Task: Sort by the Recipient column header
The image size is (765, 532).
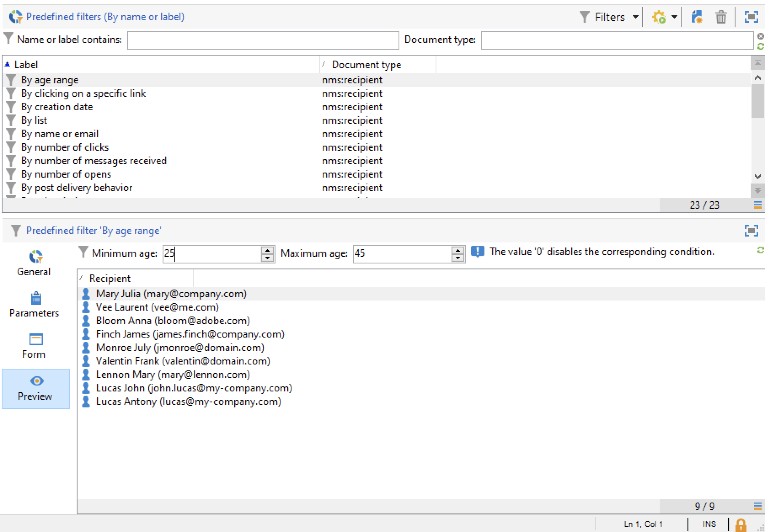Action: coord(135,278)
